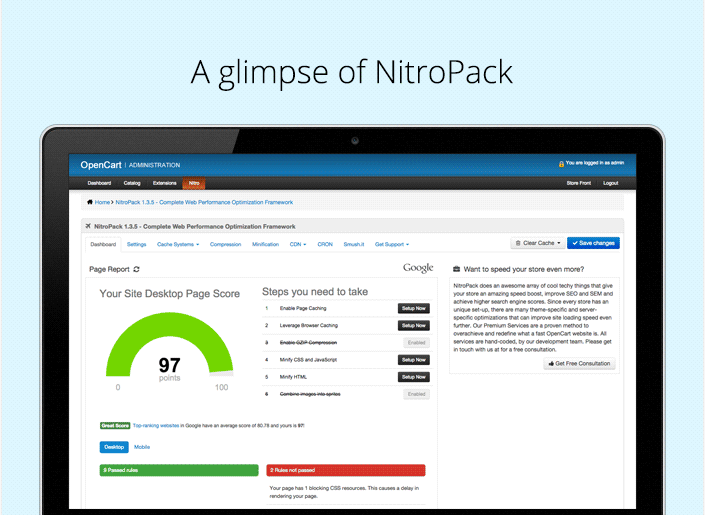Screen dimensions: 705x515
Task: Open the Extensions menu in navigation bar
Action: click(164, 183)
